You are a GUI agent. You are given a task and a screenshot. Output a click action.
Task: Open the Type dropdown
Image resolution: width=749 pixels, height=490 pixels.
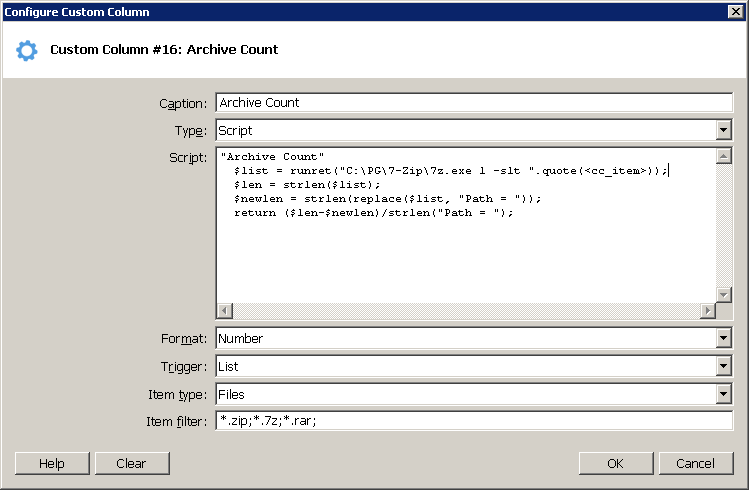[x=724, y=131]
